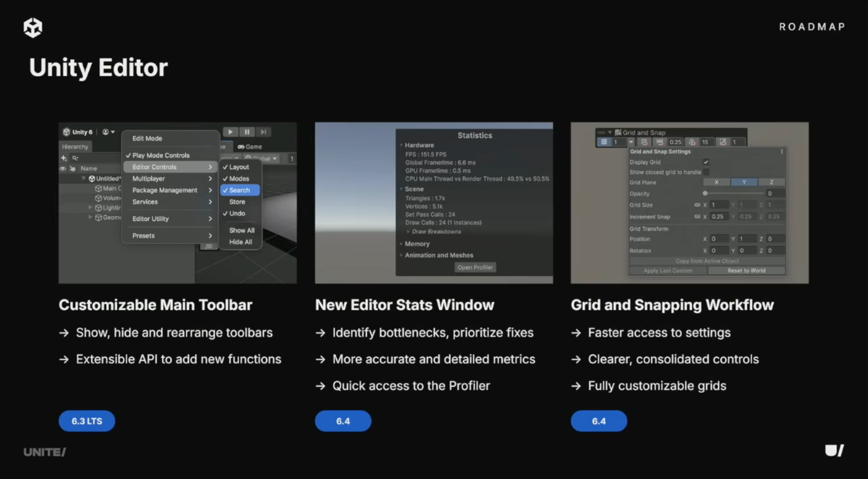Toggle the Increment Snap link icon
868x479 pixels.
click(697, 217)
